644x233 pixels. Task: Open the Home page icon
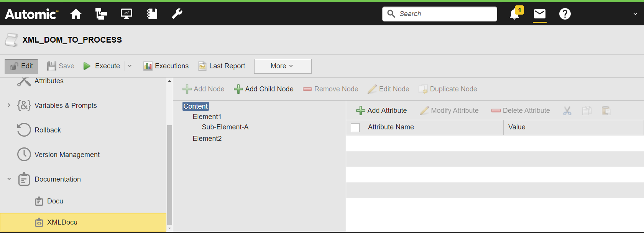pyautogui.click(x=76, y=14)
